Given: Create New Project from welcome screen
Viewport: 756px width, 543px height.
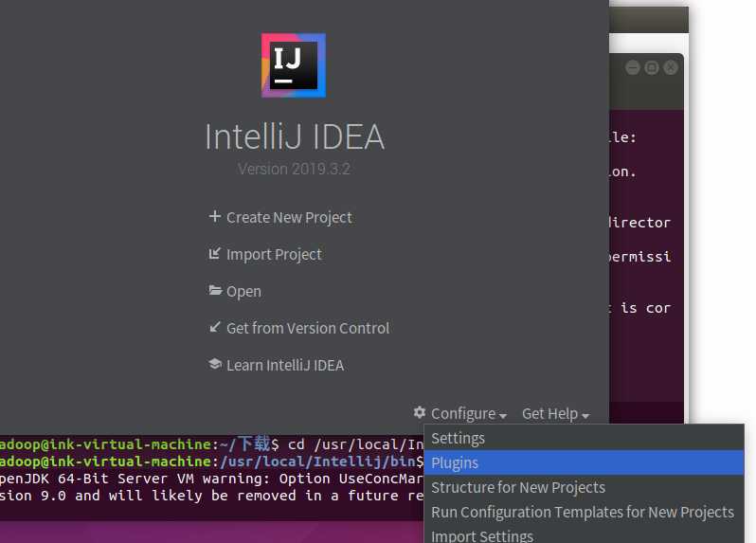Looking at the screenshot, I should click(x=289, y=218).
